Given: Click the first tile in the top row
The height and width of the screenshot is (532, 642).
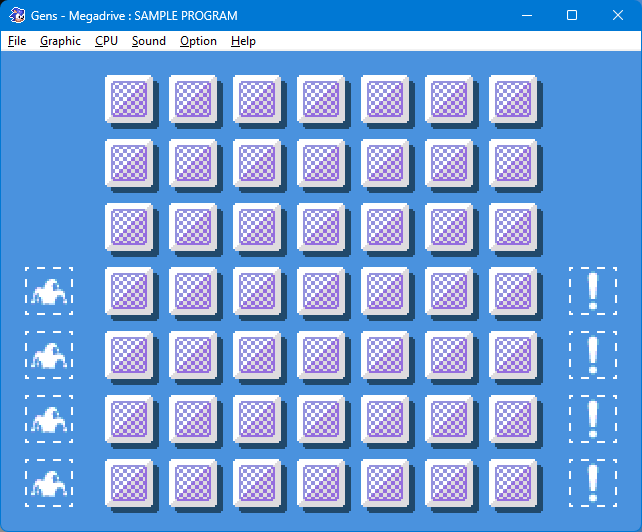Looking at the screenshot, I should pyautogui.click(x=129, y=99).
